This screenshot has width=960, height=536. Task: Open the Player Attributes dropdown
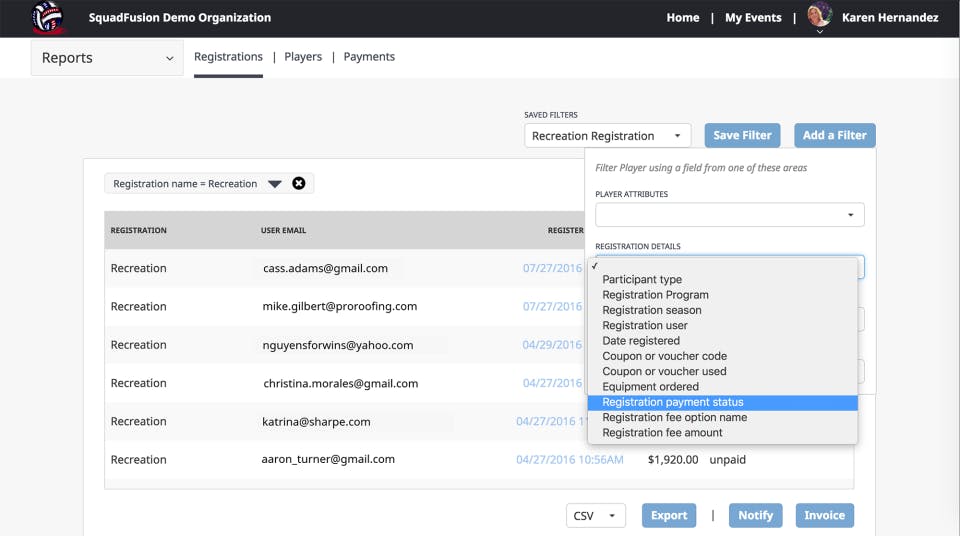(729, 214)
